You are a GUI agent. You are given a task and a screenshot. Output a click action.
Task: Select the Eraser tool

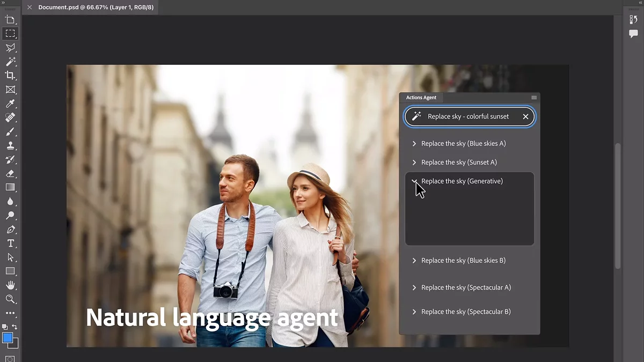point(10,173)
